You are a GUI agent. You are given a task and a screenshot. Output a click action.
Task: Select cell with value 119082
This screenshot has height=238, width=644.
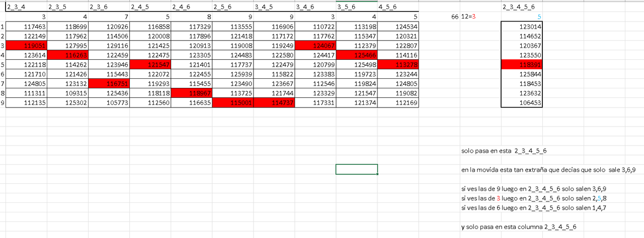(x=398, y=93)
